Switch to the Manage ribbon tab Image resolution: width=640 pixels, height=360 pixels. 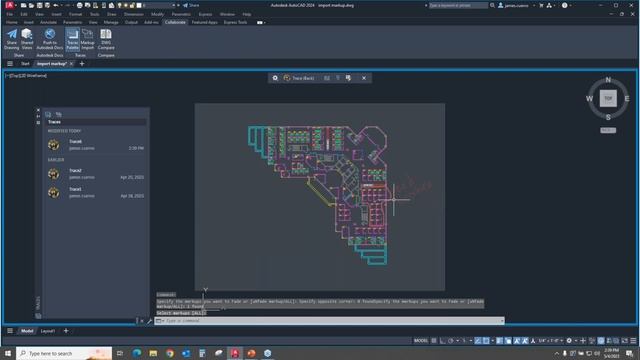(111, 22)
